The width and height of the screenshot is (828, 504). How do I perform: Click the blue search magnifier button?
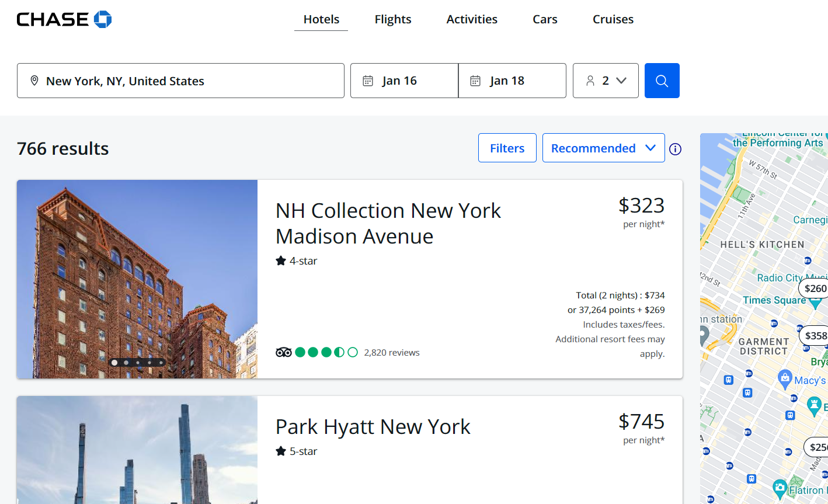click(662, 81)
